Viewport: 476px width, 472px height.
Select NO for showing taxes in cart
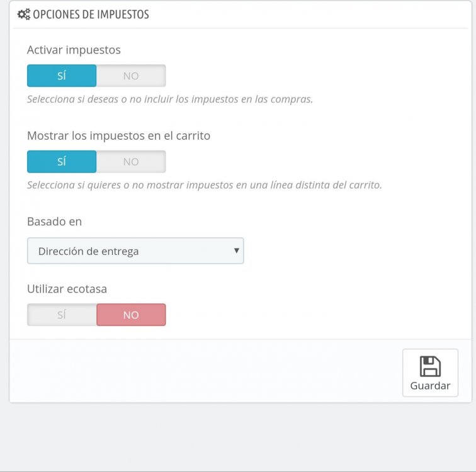point(131,162)
